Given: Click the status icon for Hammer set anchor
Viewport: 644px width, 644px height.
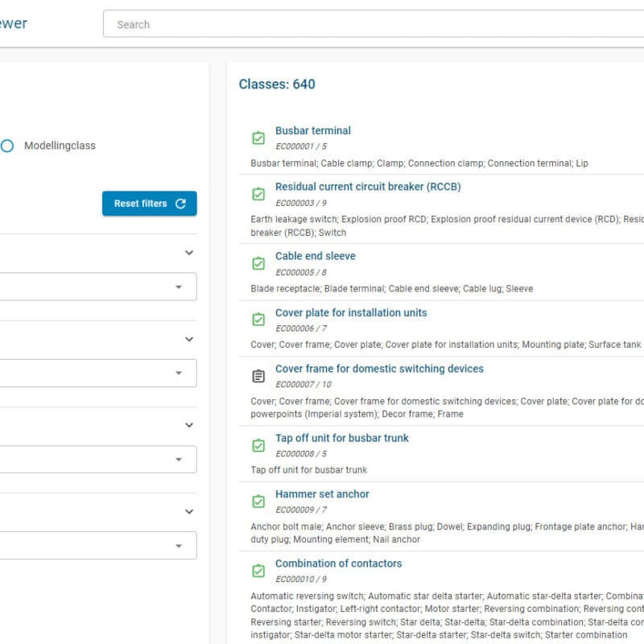Looking at the screenshot, I should (x=258, y=502).
